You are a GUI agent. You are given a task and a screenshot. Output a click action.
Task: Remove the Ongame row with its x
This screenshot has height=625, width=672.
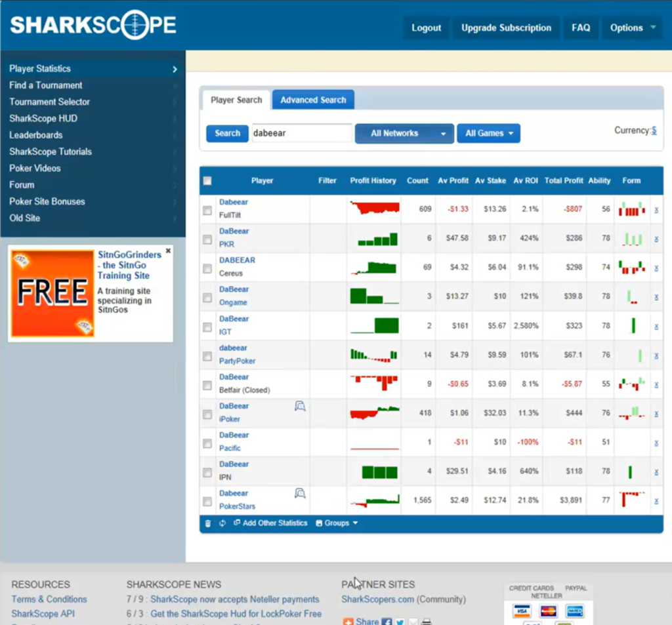coord(656,297)
